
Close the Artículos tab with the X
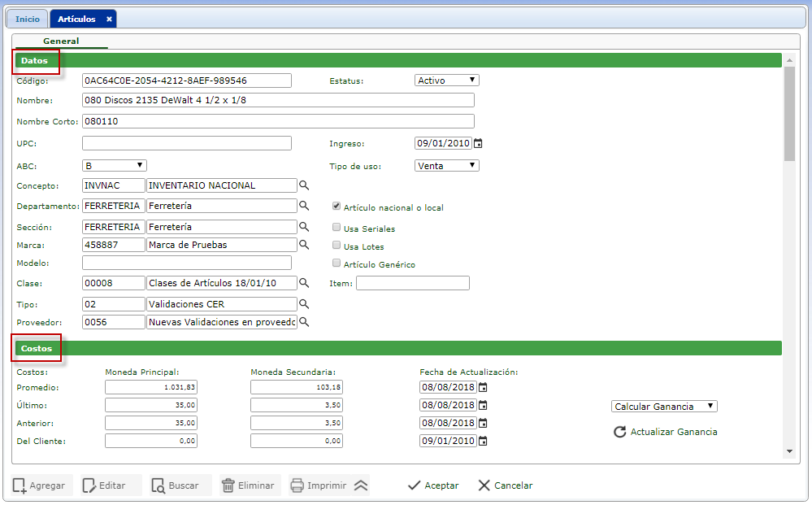point(109,19)
